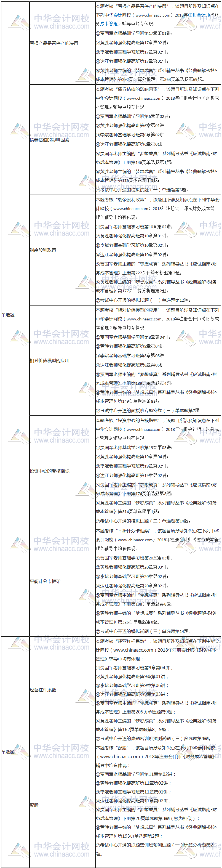Click line ①贾国军老师基础学习班第8章第04讲
The height and width of the screenshot is (868, 222).
pos(133,337)
